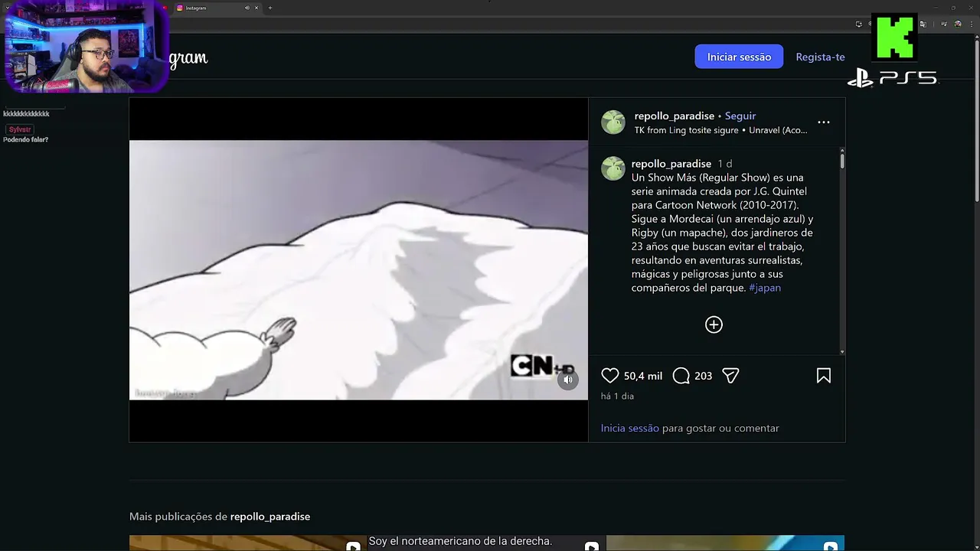Unmute the video with the speaker icon

point(568,380)
